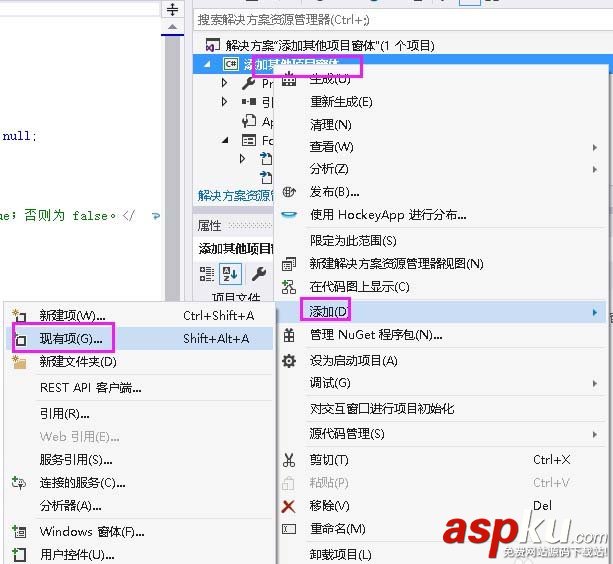
Task: Switch to 解决方案资源管理器 tab at panel bottom
Action: pos(235,195)
